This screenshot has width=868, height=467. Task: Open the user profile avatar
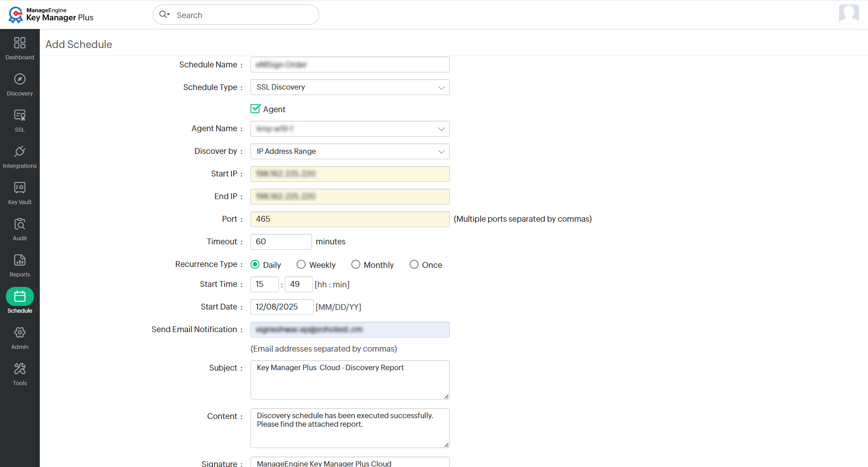pyautogui.click(x=849, y=14)
